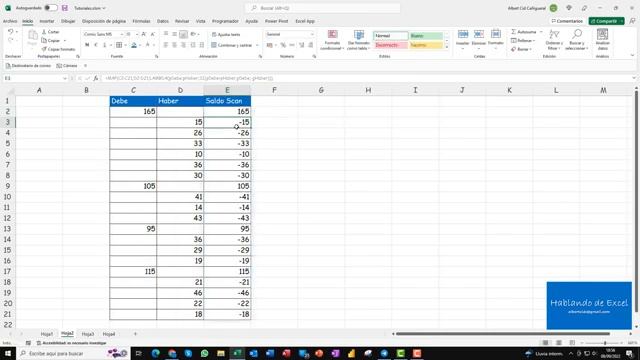
Task: Apply the Neutral yellow cell style
Action: 426,45
